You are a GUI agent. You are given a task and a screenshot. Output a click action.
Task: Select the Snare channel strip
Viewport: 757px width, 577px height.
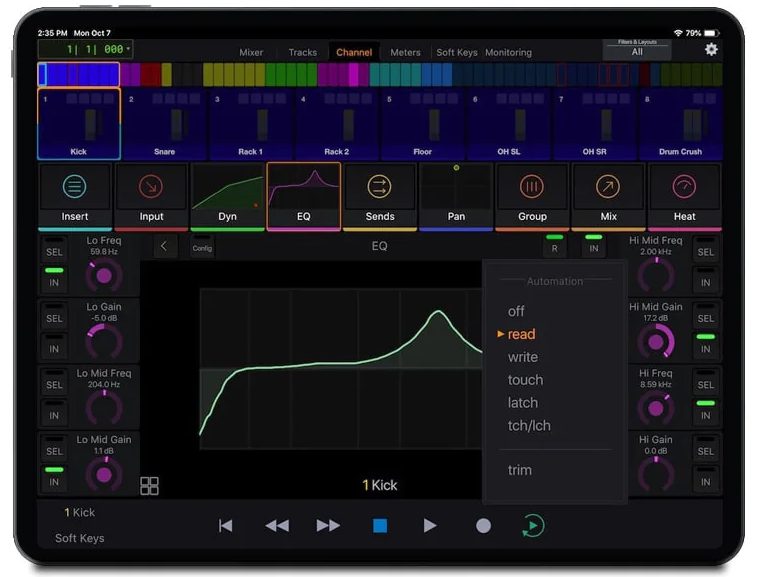[165, 125]
